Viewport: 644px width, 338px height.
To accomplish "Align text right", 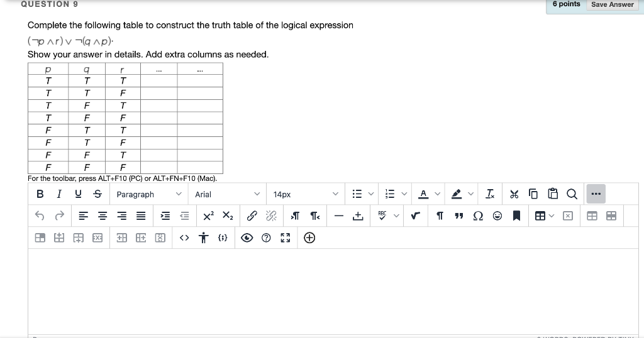I will pos(121,215).
